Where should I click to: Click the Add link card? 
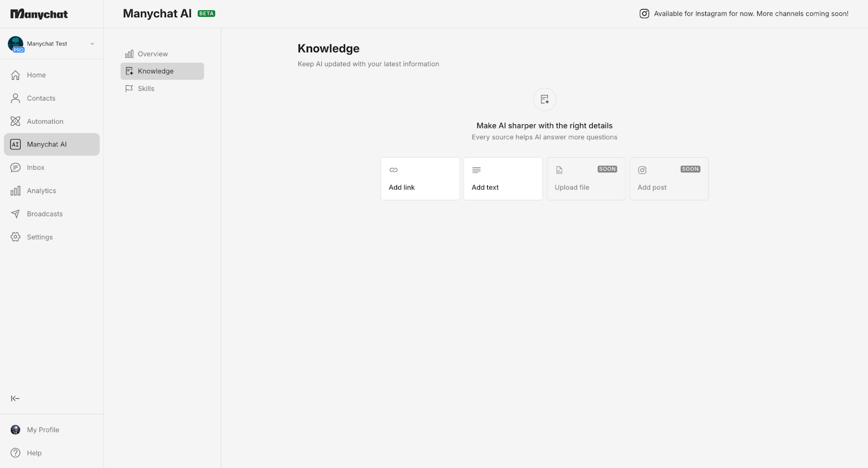click(420, 179)
